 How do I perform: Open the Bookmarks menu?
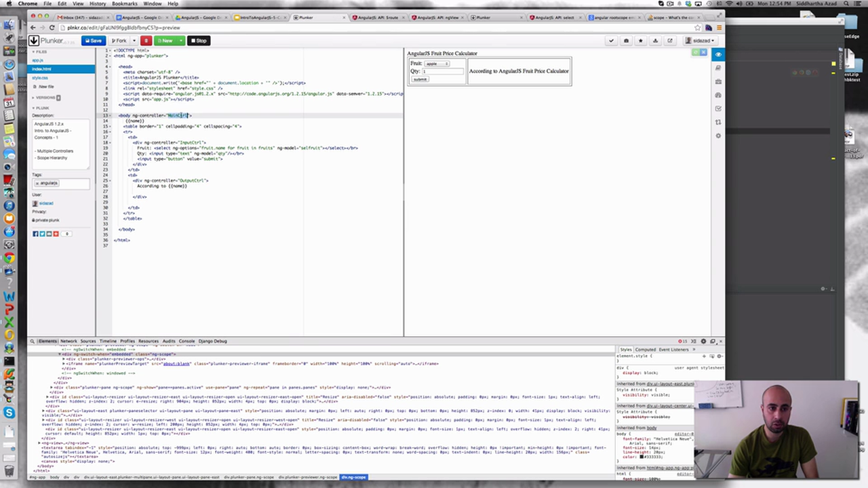click(125, 3)
